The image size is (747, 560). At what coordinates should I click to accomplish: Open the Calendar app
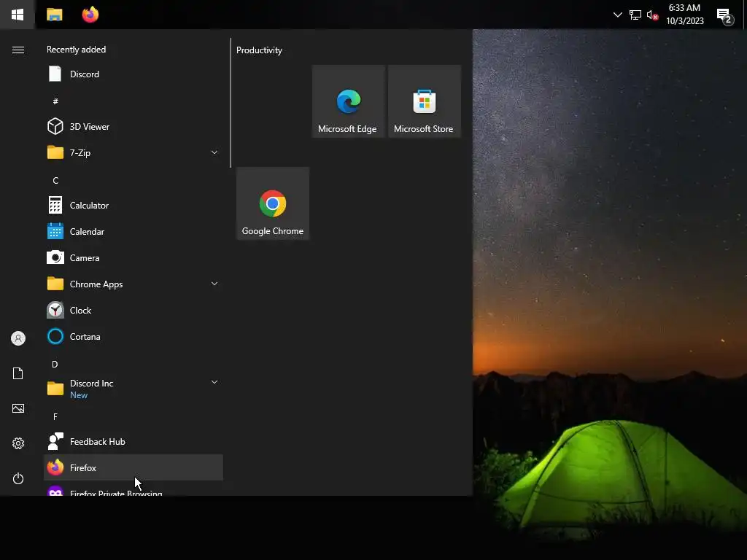click(133, 231)
